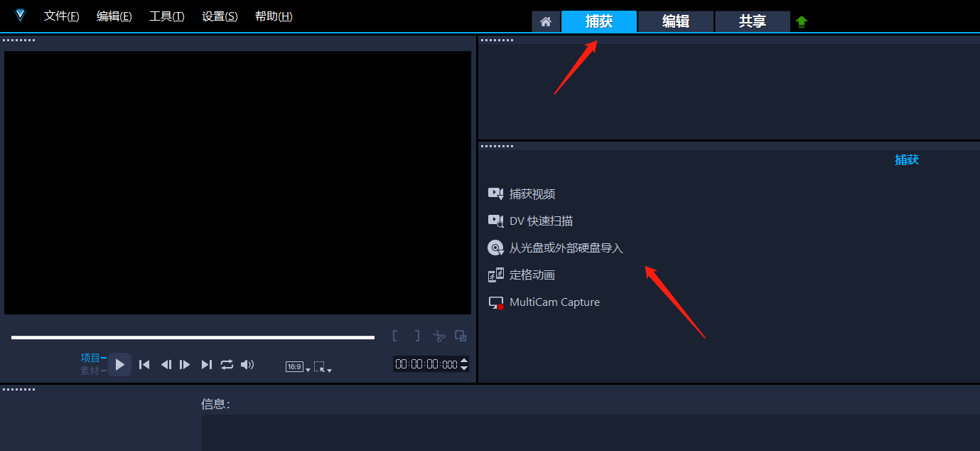This screenshot has height=451, width=980.
Task: Open the 16:9 aspect ratio dropdown
Action: pos(298,367)
